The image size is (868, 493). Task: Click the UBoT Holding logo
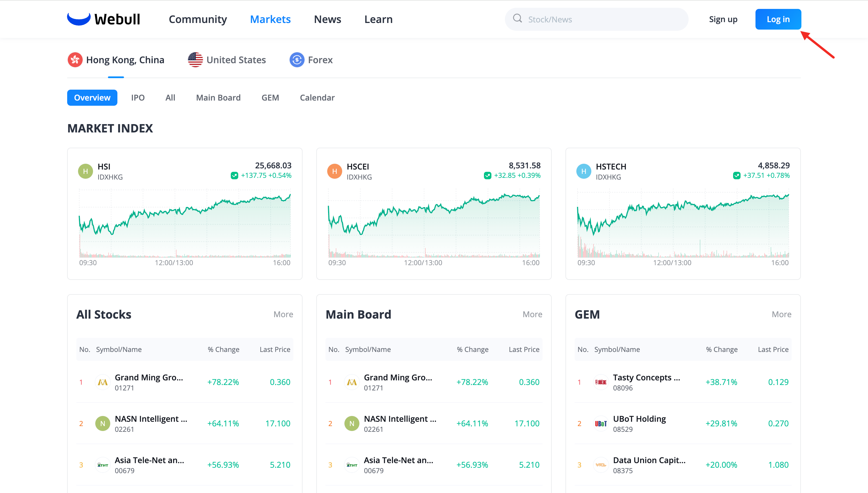click(601, 423)
